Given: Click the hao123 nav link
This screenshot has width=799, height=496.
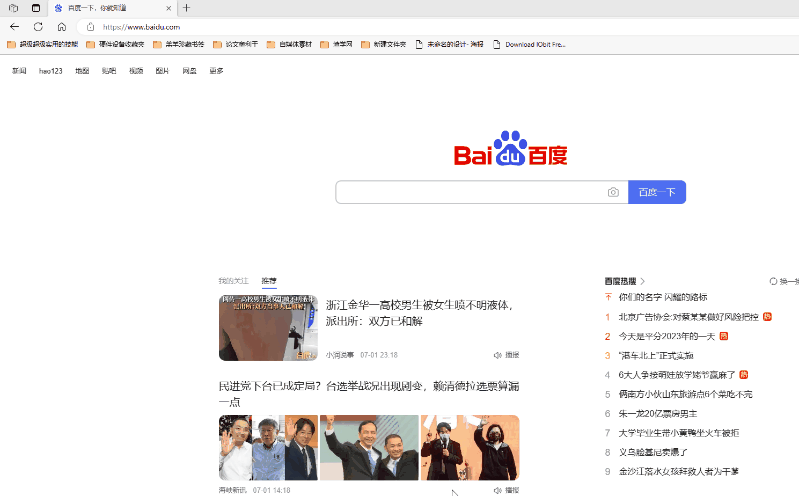Looking at the screenshot, I should (x=50, y=71).
